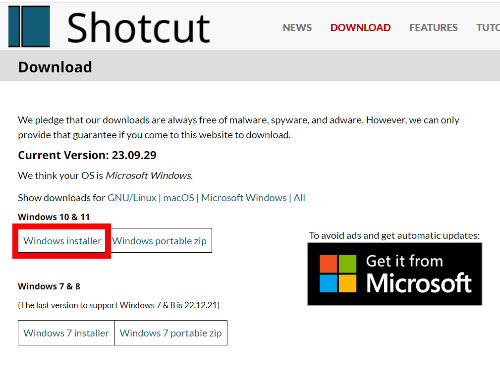Image resolution: width=500 pixels, height=367 pixels.
Task: Click the Windows 7 & 8 heading
Action: pyautogui.click(x=49, y=286)
